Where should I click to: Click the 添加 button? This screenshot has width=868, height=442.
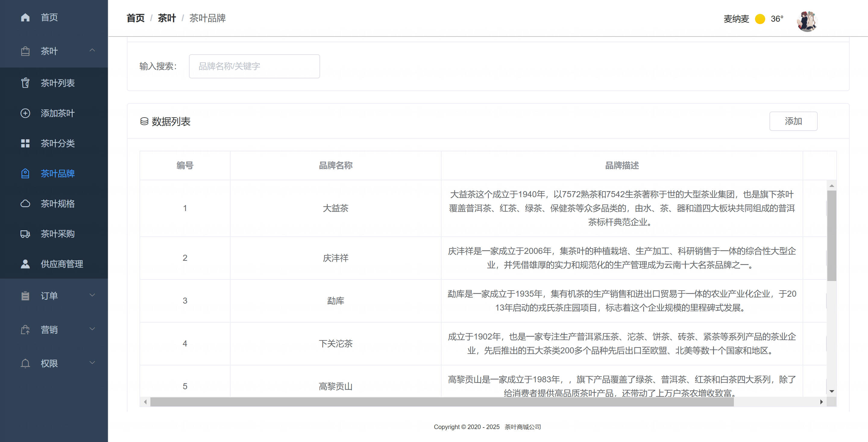[x=793, y=121]
